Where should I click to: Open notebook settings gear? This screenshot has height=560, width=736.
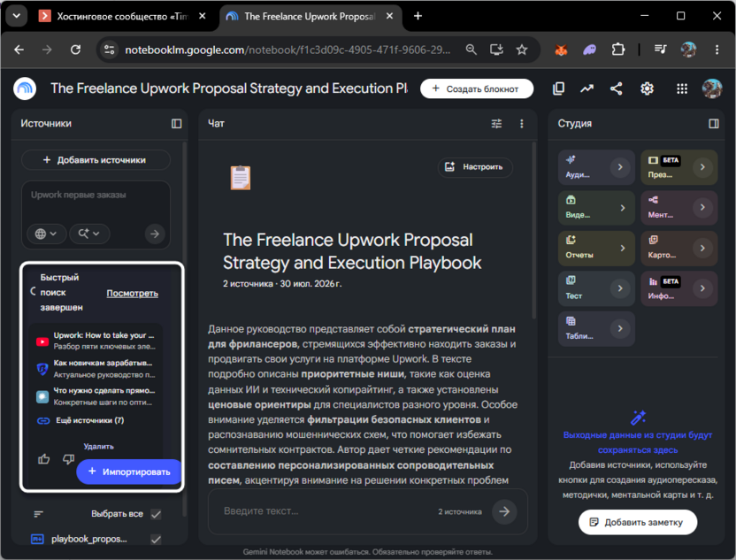pyautogui.click(x=647, y=88)
